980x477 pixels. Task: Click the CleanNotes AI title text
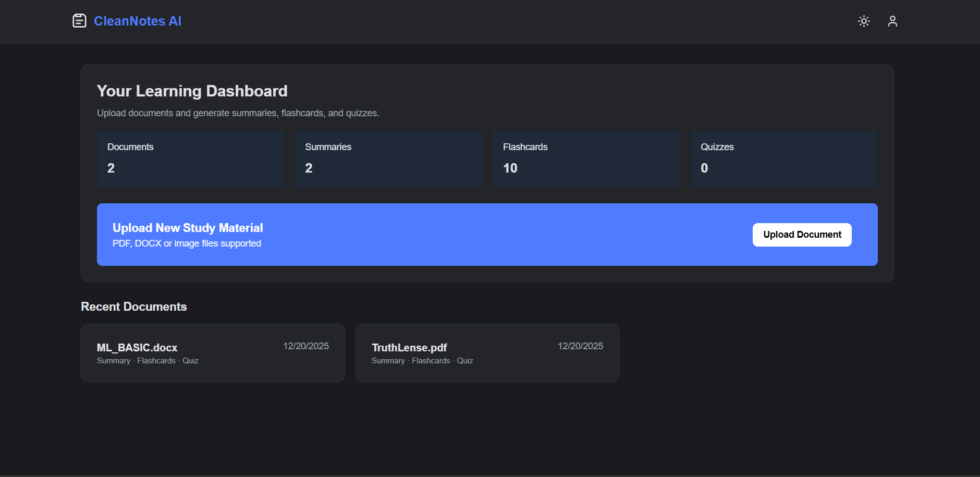pos(137,21)
